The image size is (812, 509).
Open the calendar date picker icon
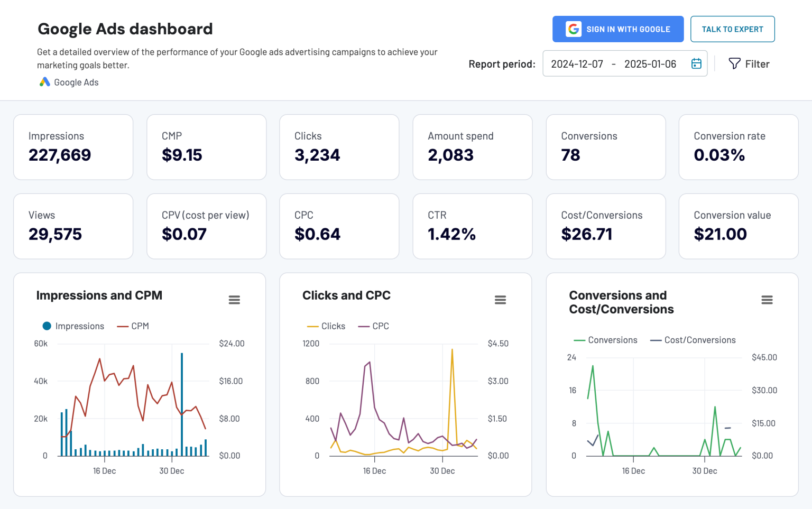click(696, 63)
